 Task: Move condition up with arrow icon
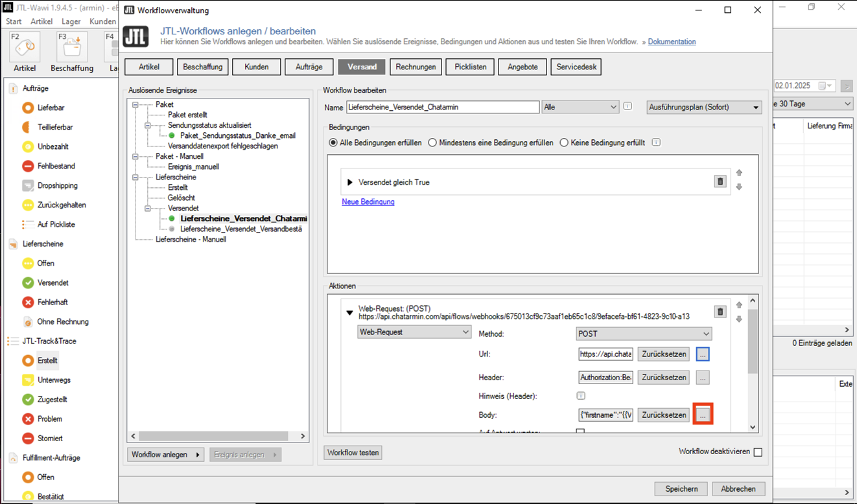tap(739, 173)
